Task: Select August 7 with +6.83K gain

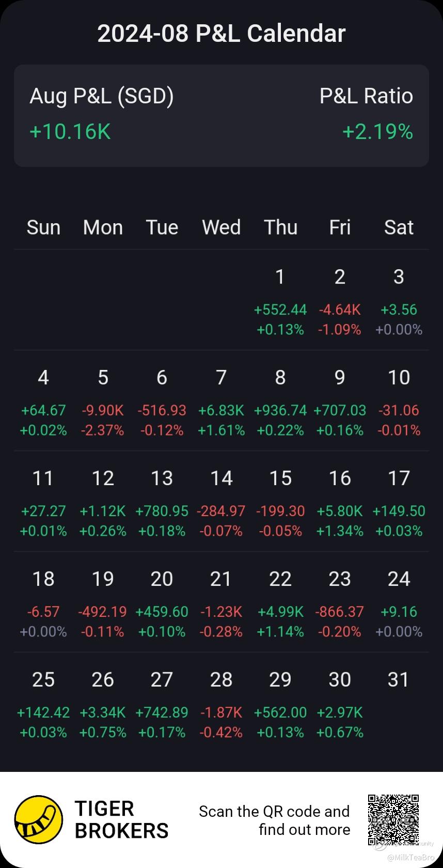Action: [221, 402]
